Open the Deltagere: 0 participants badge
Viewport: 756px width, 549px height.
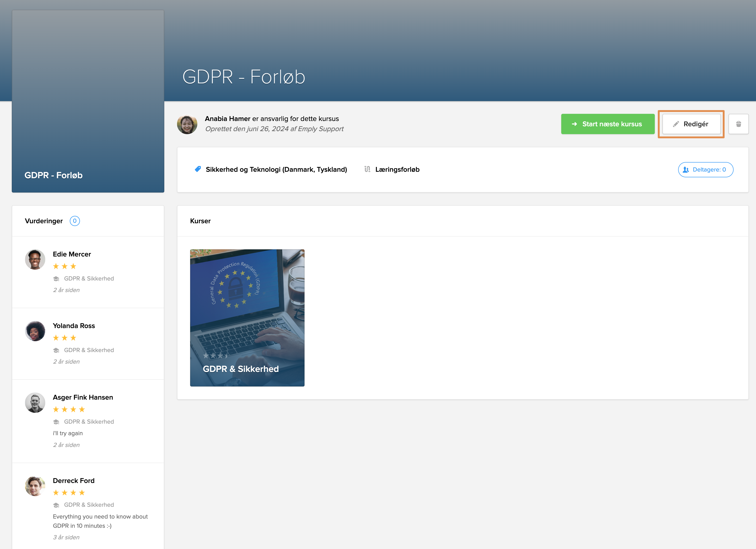(705, 169)
